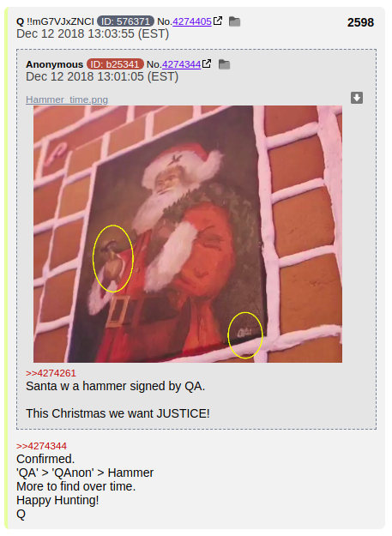
Task: Click the ID: 576371 badge
Action: point(125,21)
